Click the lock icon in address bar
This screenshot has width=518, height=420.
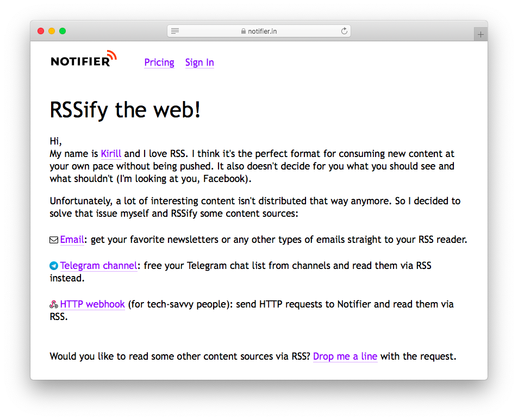coord(244,31)
